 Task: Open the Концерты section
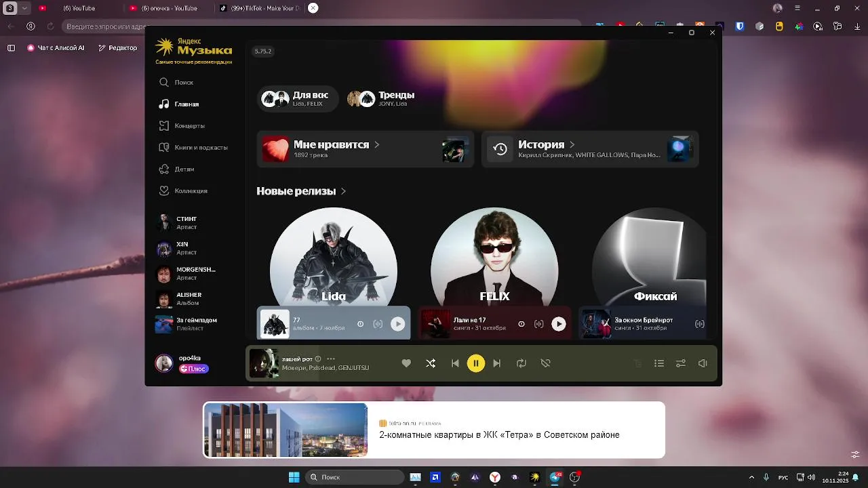click(182, 125)
